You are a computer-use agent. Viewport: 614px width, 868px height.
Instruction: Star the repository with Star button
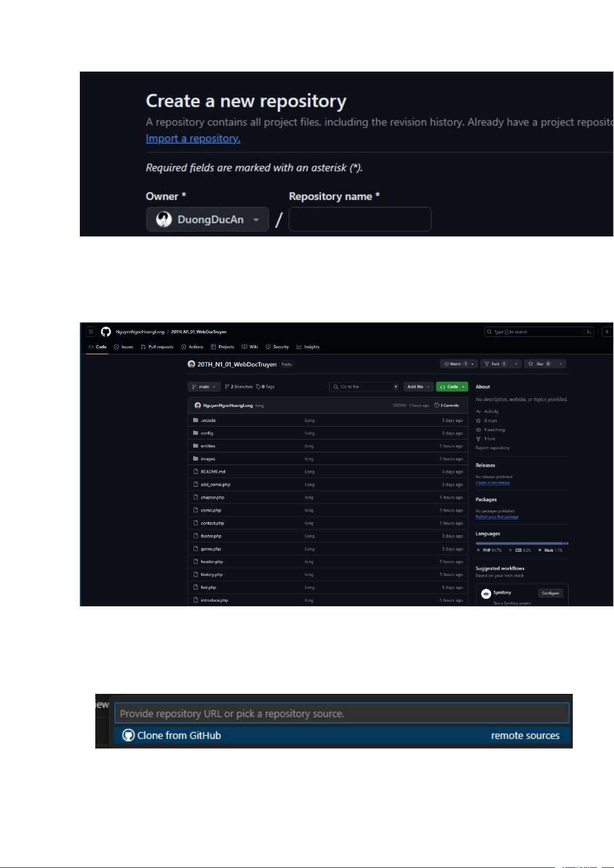540,364
